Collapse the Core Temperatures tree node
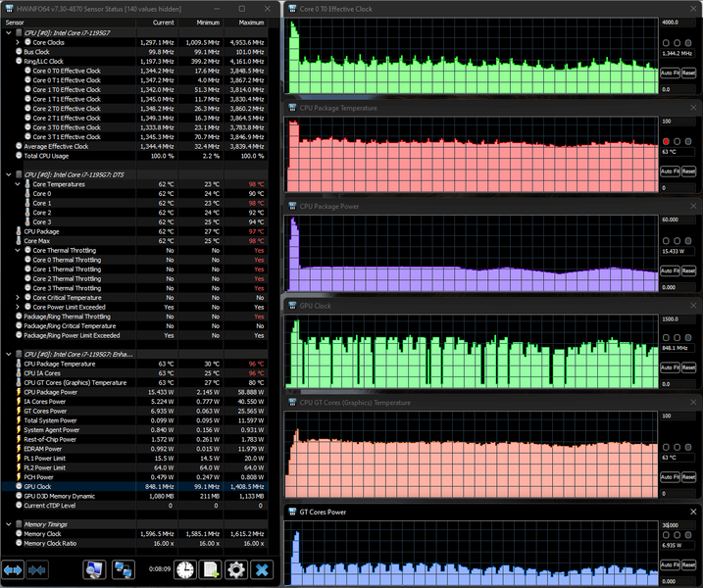 (x=18, y=184)
